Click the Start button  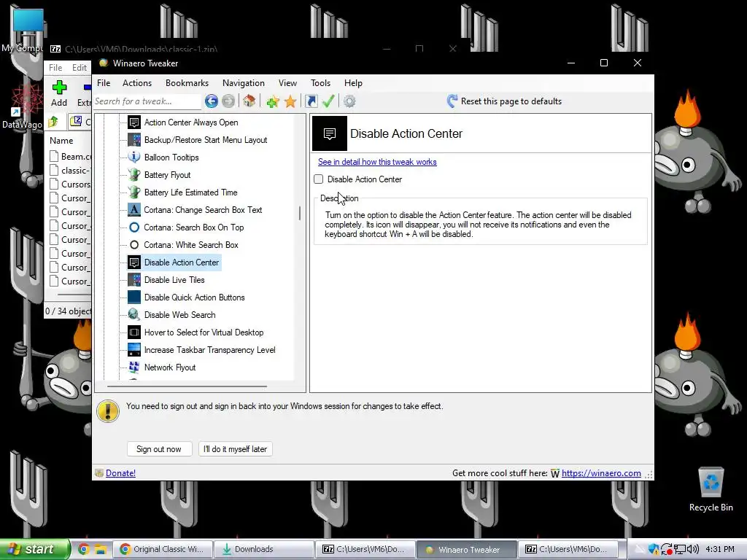[35, 549]
